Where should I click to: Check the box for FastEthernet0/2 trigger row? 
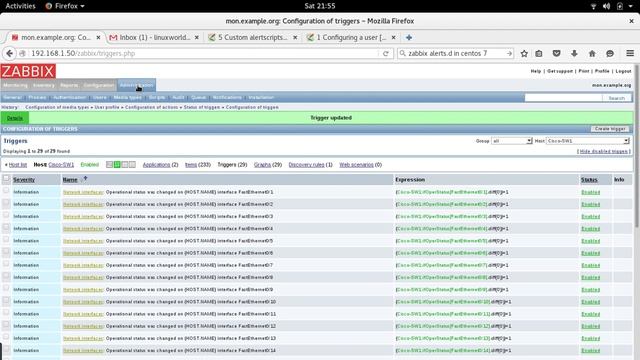click(x=6, y=203)
